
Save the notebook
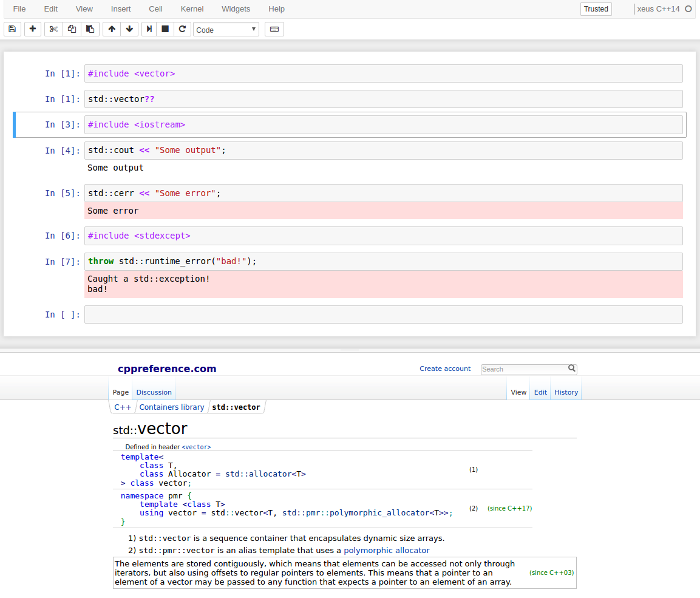coord(12,29)
